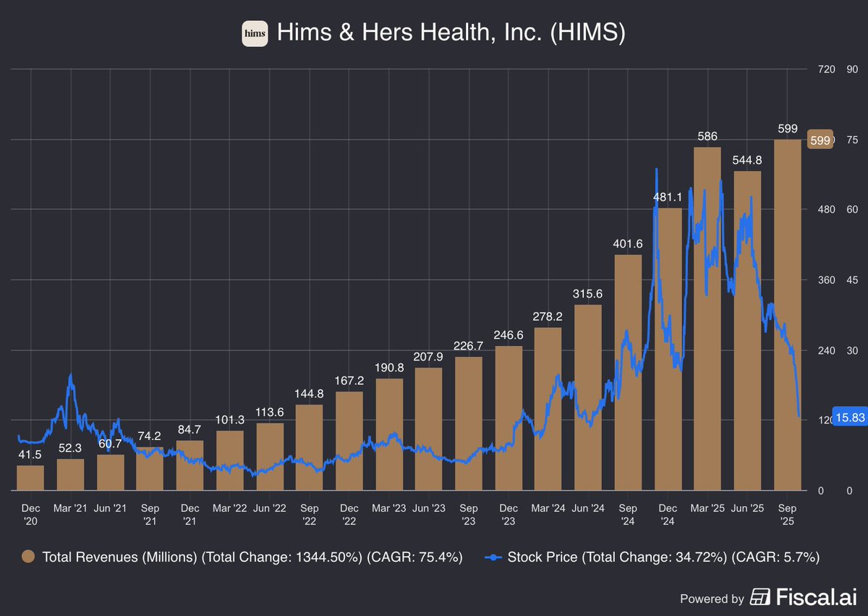The height and width of the screenshot is (616, 868).
Task: Click the Jun '21 x-axis label
Action: (x=110, y=508)
